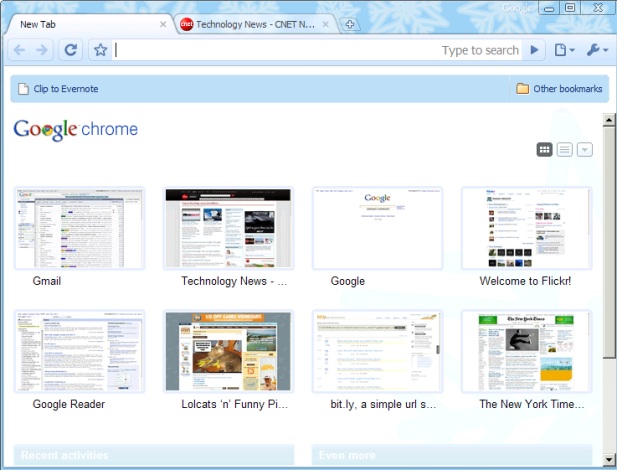
Task: Go back using the back arrow
Action: click(19, 50)
